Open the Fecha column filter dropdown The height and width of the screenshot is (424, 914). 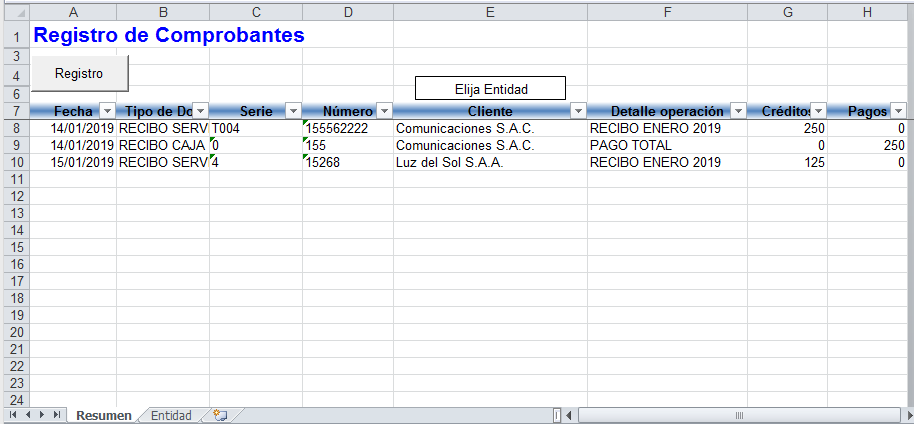[107, 111]
